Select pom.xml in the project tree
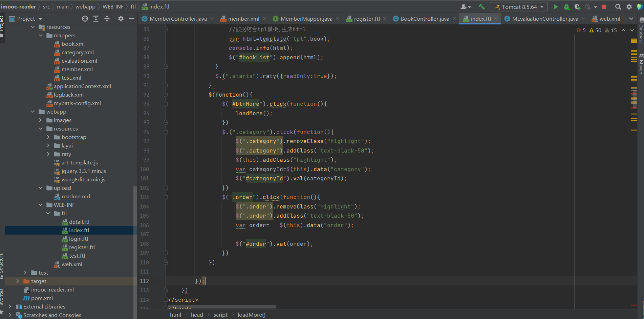This screenshot has height=319, width=644. [42, 298]
